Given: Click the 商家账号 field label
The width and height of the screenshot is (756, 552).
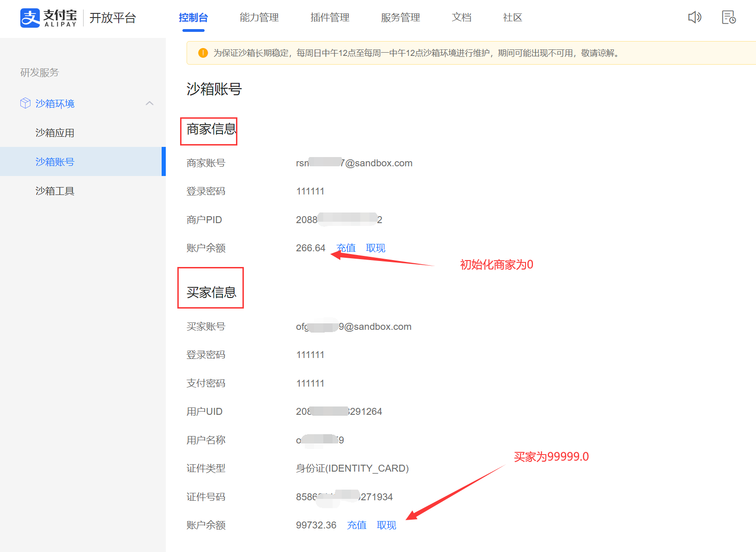Looking at the screenshot, I should coord(206,163).
